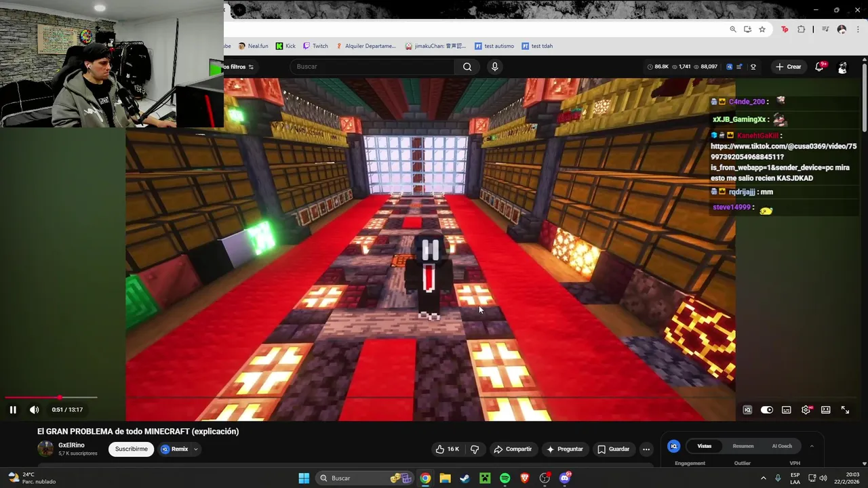Viewport: 868px width, 488px height.
Task: Open GxElRino channel avatar
Action: pos(45,449)
